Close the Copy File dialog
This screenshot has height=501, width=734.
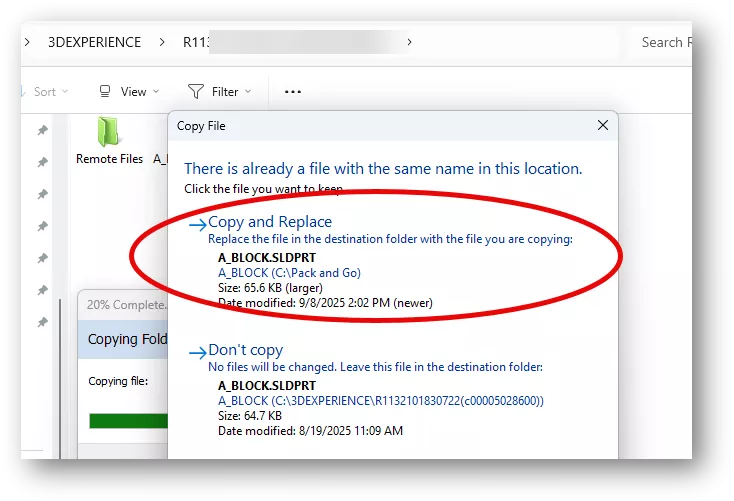[x=603, y=125]
